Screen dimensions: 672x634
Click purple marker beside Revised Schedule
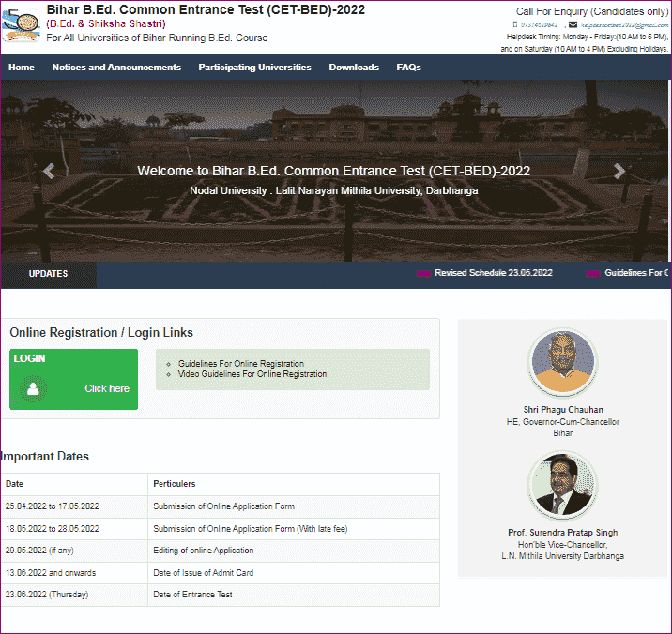point(423,273)
